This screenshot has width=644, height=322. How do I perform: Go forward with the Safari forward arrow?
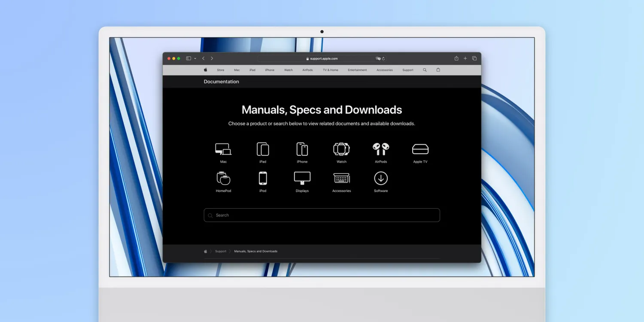[x=212, y=58]
